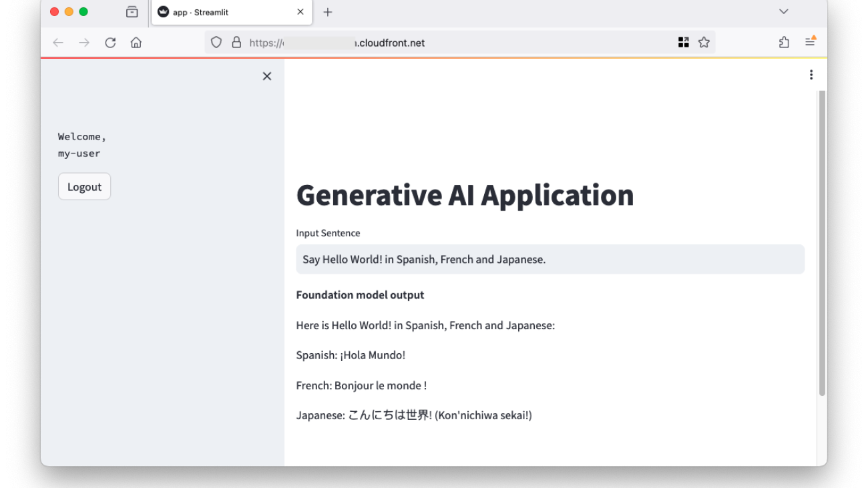
Task: Bookmark this page with the star icon
Action: [x=704, y=43]
